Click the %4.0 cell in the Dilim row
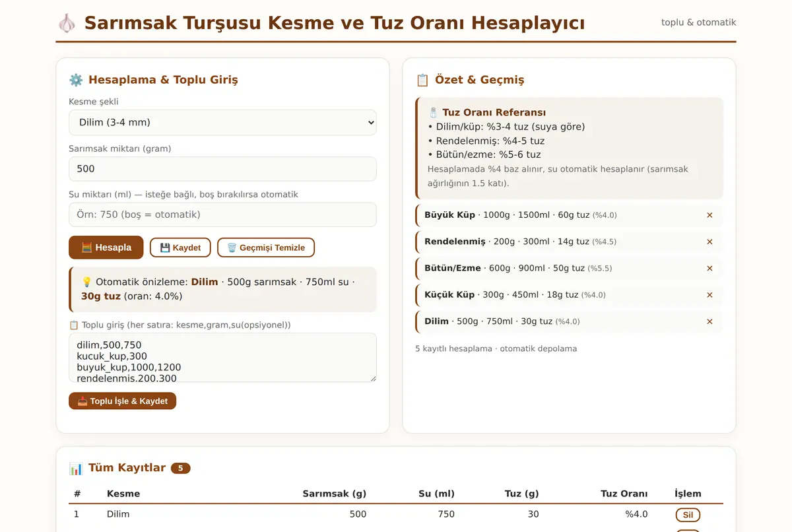 (636, 514)
